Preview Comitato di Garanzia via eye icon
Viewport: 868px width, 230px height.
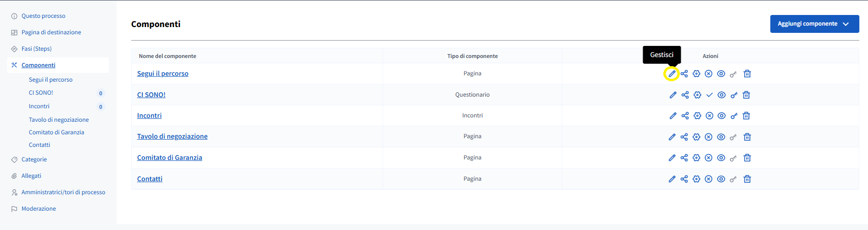721,158
